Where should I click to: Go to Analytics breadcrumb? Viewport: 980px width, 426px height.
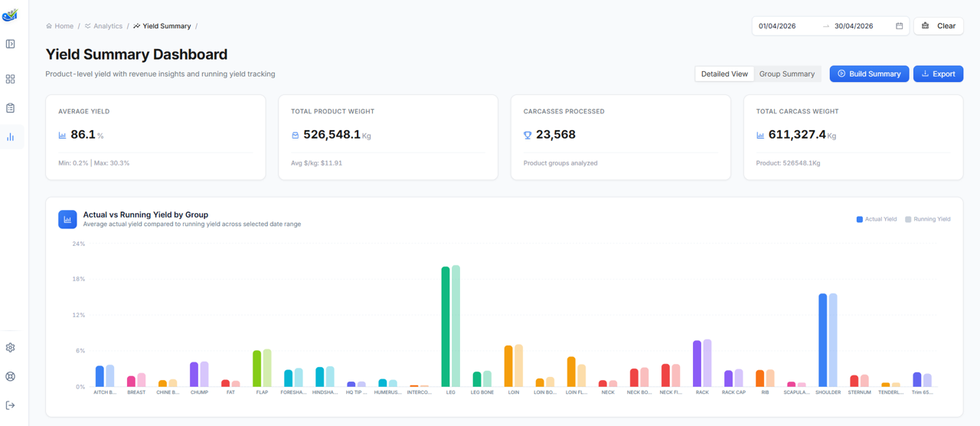tap(103, 26)
